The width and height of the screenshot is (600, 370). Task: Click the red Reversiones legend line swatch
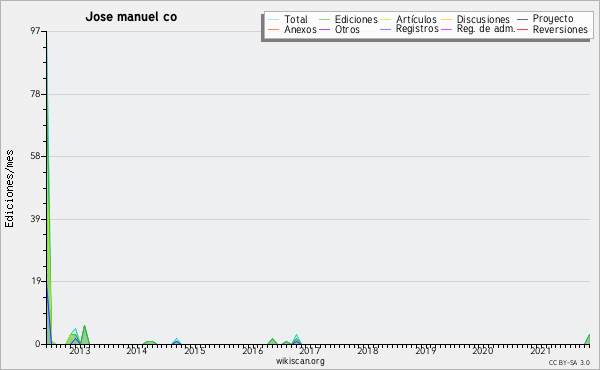pos(522,29)
